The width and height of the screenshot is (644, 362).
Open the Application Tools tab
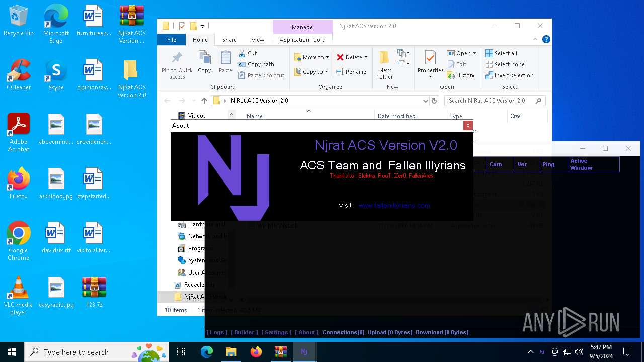point(302,40)
